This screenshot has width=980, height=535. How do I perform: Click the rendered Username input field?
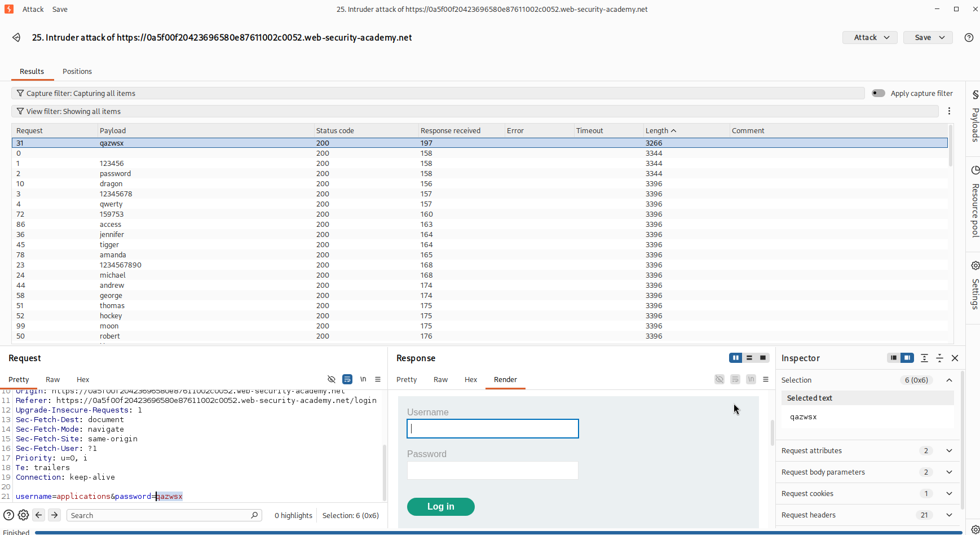pyautogui.click(x=493, y=428)
